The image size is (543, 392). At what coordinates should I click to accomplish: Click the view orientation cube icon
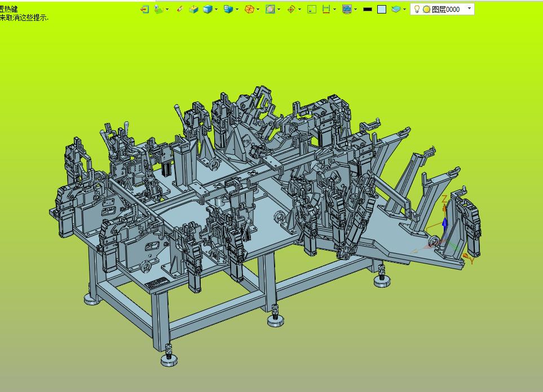[228, 9]
